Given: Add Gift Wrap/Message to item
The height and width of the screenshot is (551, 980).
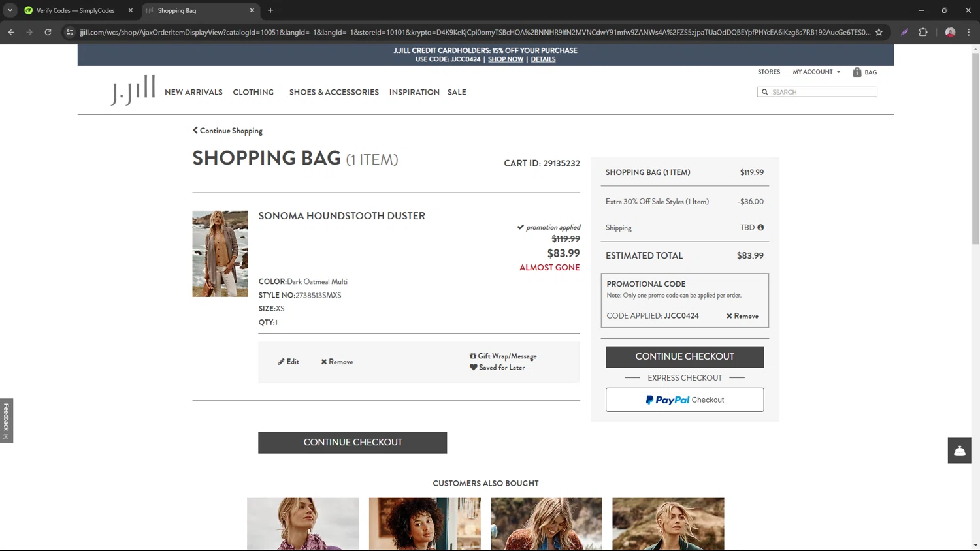Looking at the screenshot, I should tap(503, 356).
